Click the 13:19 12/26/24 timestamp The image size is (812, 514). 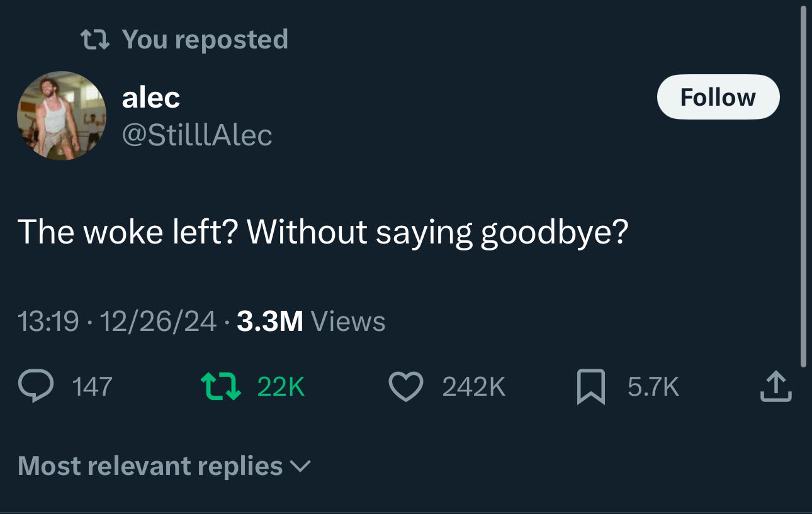pos(117,322)
